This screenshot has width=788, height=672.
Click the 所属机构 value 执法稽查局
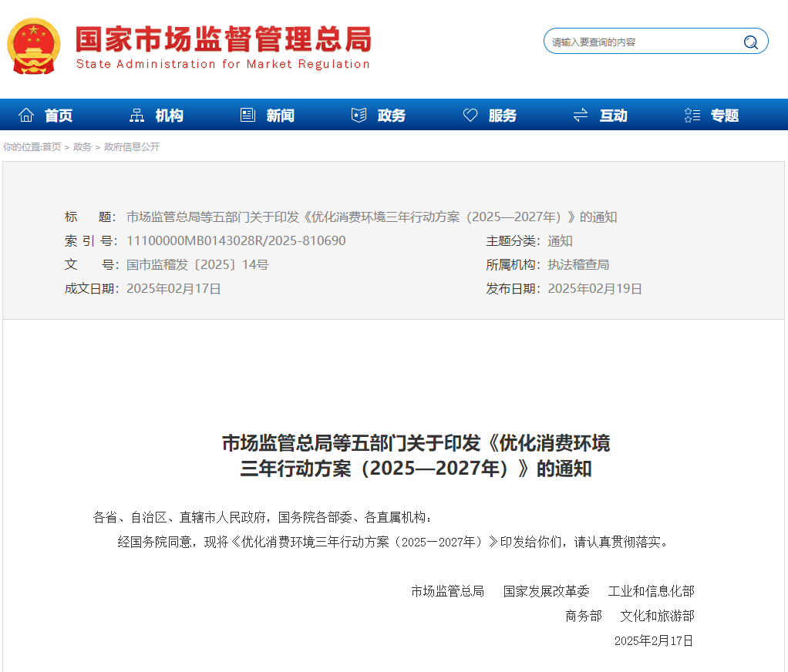click(x=578, y=264)
